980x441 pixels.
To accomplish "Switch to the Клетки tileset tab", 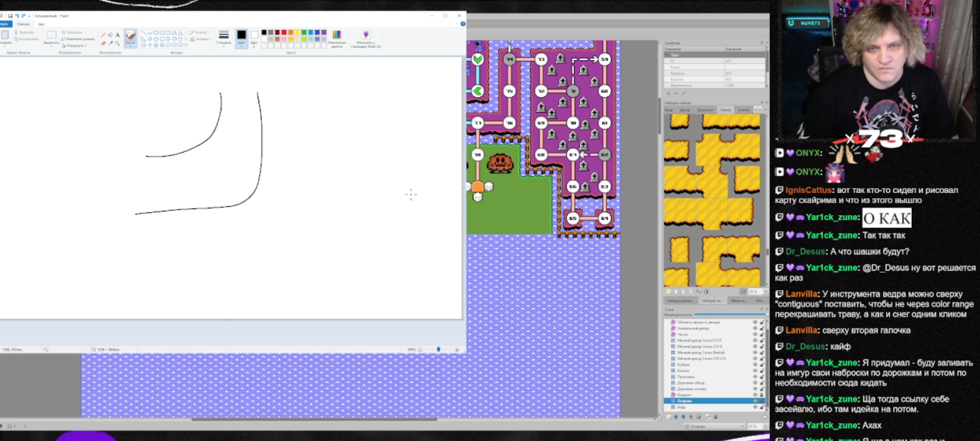I will pyautogui.click(x=744, y=109).
